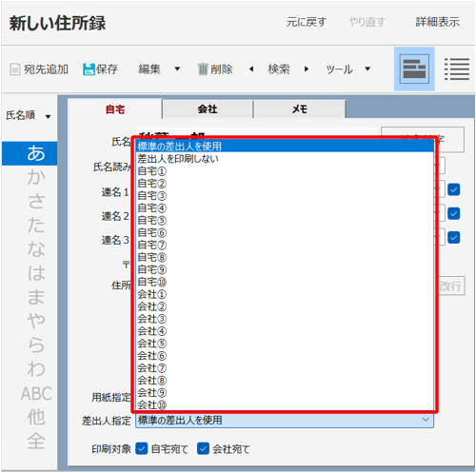Choose 自宅⑧ from the sender list

285,257
